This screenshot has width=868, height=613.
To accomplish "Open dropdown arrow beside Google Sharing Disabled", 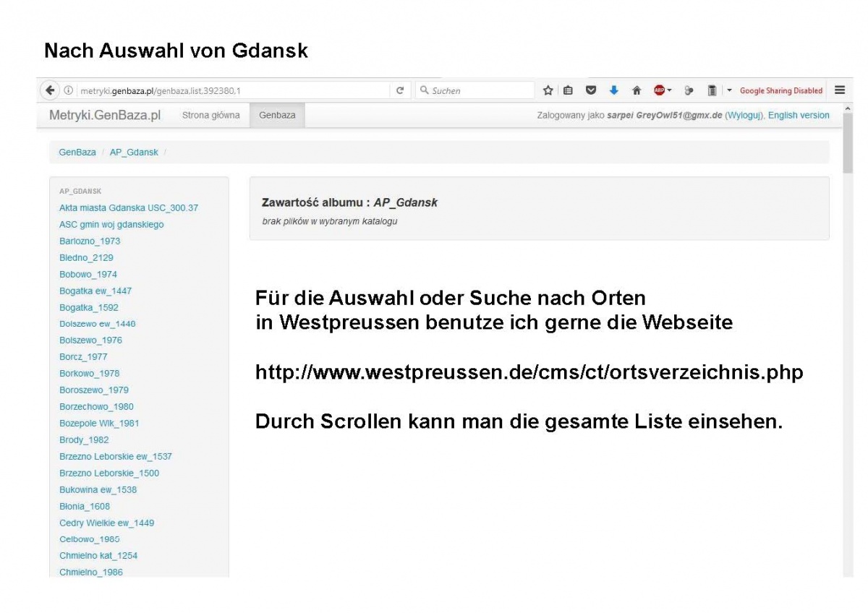I will (x=729, y=91).
